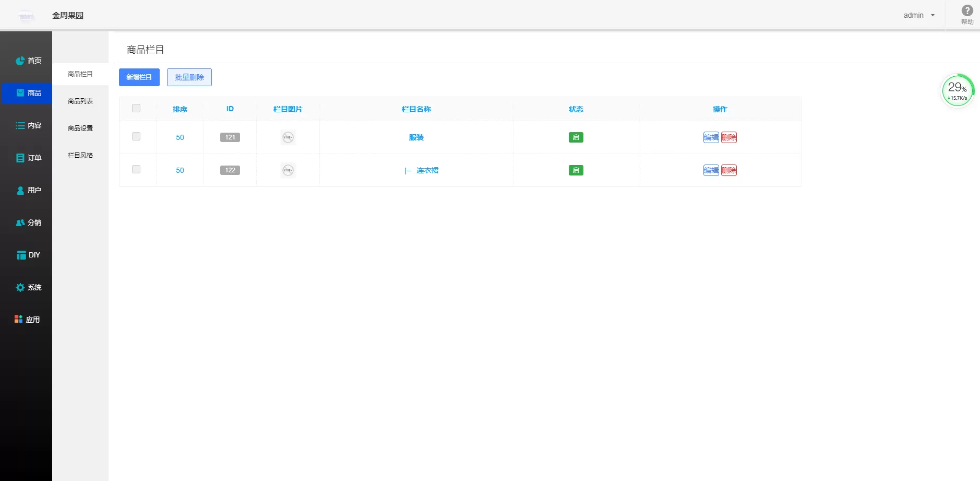Open the 分销 distribution icon
This screenshot has width=980, height=481.
tap(20, 223)
